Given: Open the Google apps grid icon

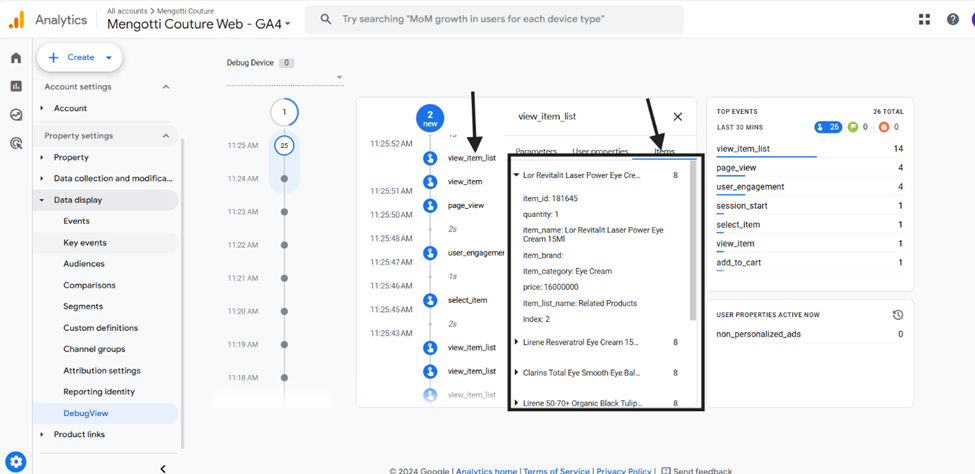Looking at the screenshot, I should pos(925,19).
